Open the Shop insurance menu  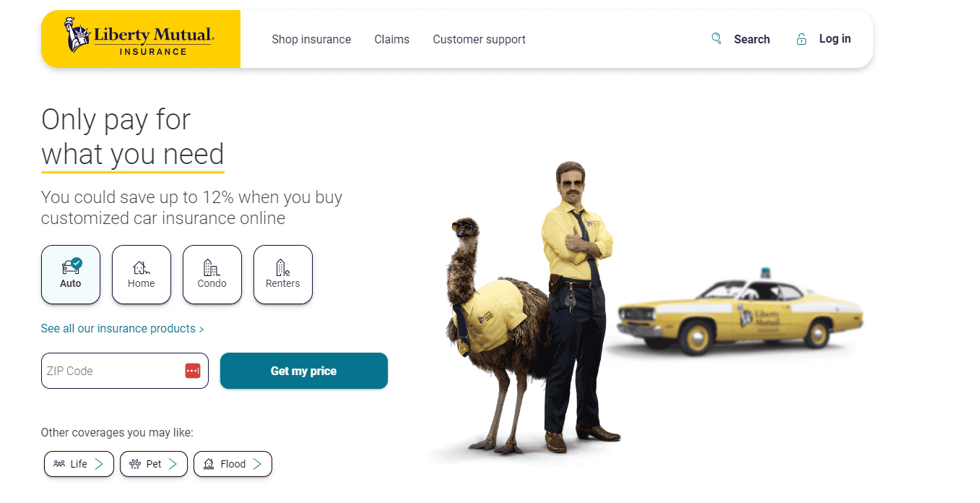[311, 39]
